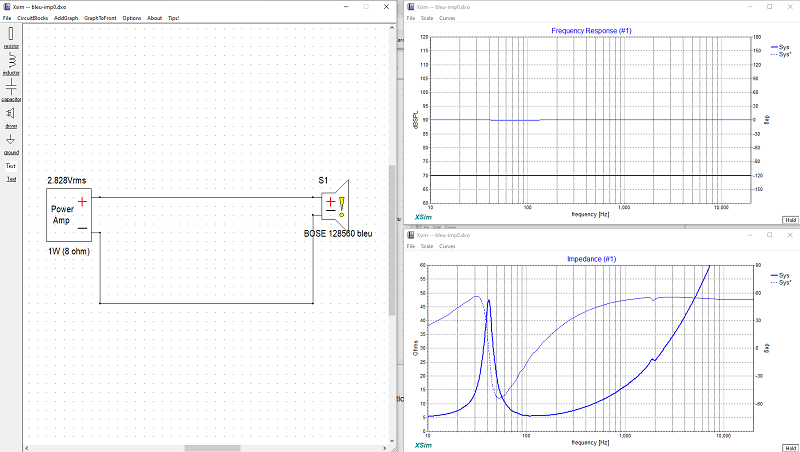Click the dBSPL axis label
Image resolution: width=800 pixels, height=452 pixels.
tap(416, 120)
